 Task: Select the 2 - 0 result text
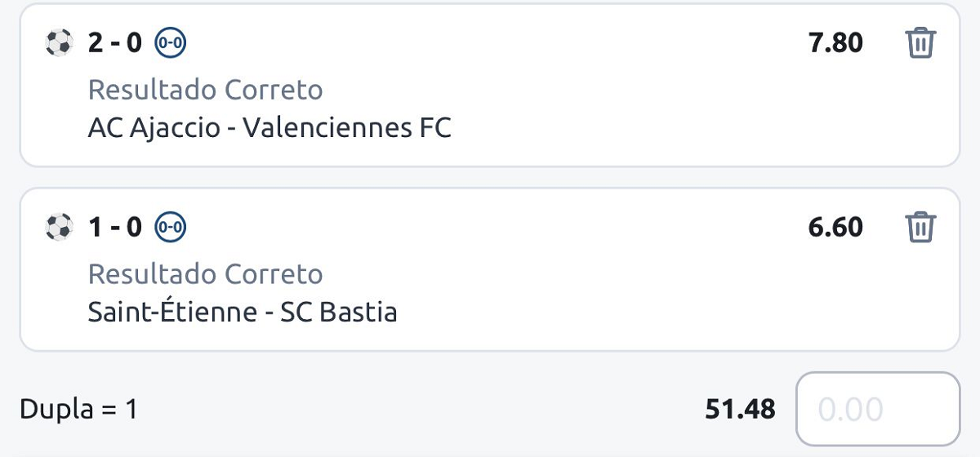pyautogui.click(x=115, y=42)
